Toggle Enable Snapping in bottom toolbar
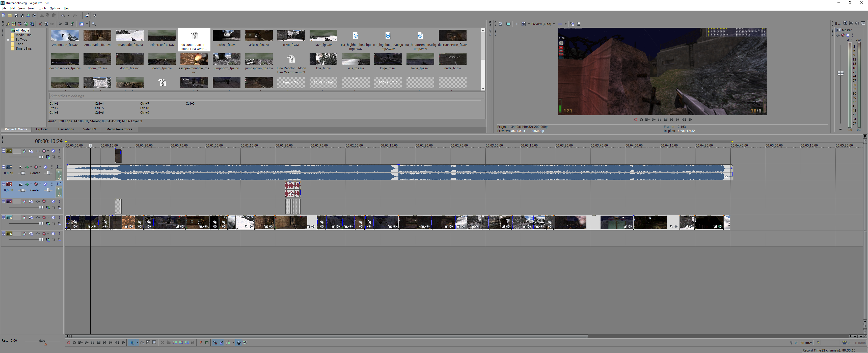The width and height of the screenshot is (868, 353). pos(215,343)
